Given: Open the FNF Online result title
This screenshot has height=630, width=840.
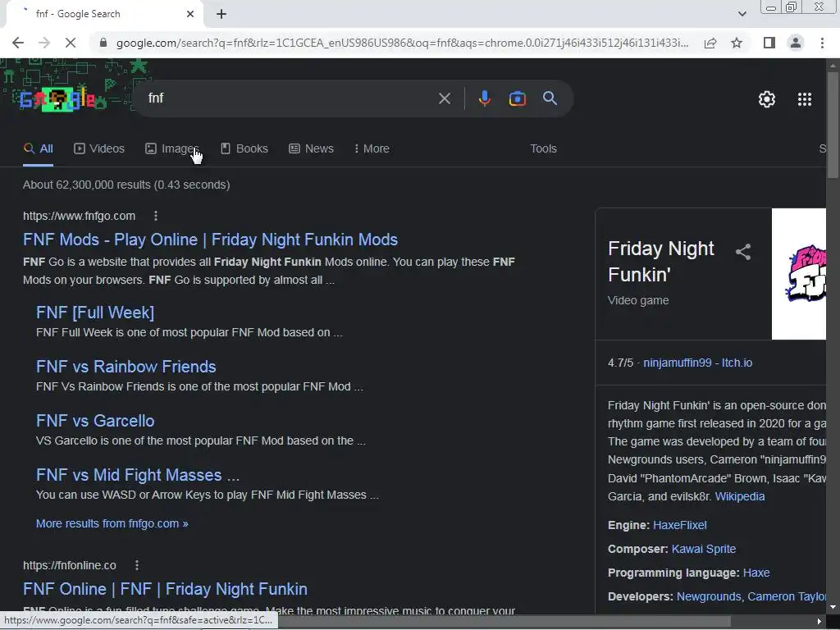Looking at the screenshot, I should click(x=165, y=589).
